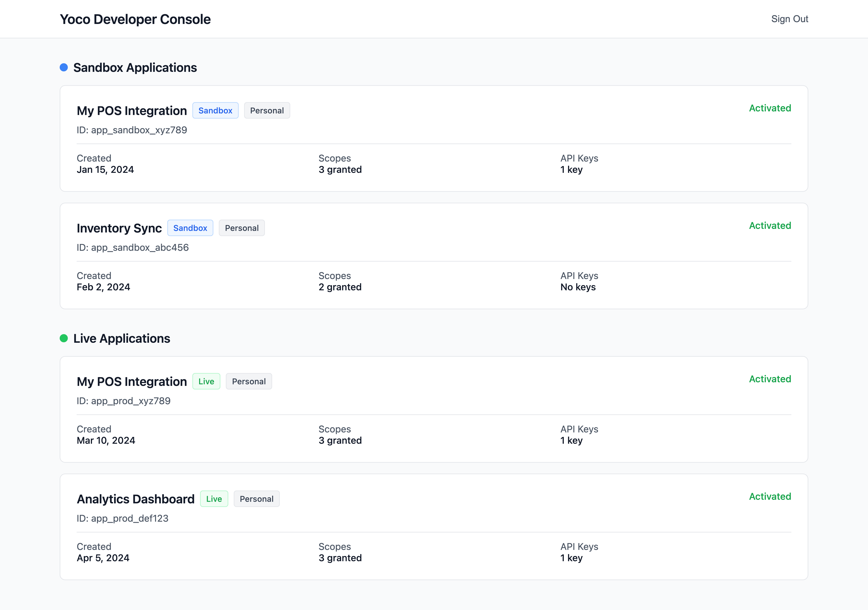Click the Live badge next to Analytics Dashboard
This screenshot has height=610, width=868.
point(214,499)
